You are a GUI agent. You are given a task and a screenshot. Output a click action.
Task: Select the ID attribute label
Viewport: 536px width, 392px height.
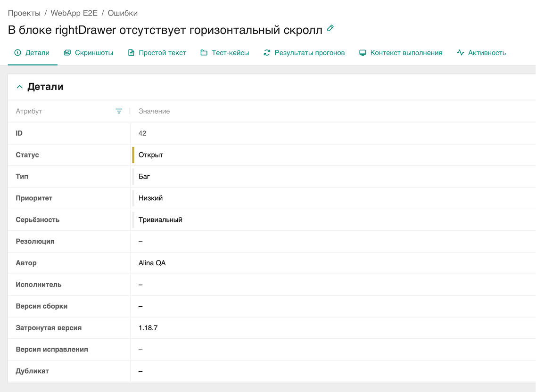tap(19, 133)
